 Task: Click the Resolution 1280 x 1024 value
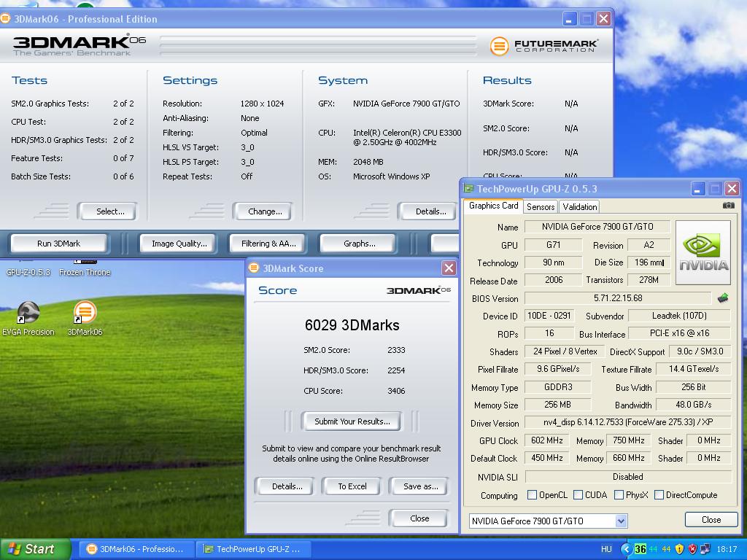pyautogui.click(x=262, y=104)
